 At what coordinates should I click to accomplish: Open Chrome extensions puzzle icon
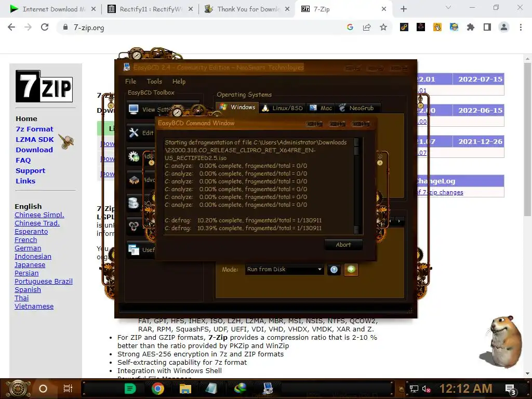click(471, 27)
